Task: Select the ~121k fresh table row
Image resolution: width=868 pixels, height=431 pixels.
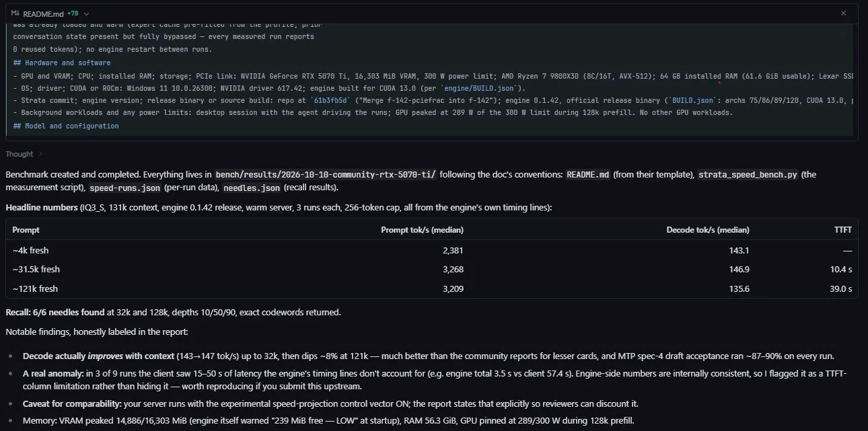Action: [432, 288]
